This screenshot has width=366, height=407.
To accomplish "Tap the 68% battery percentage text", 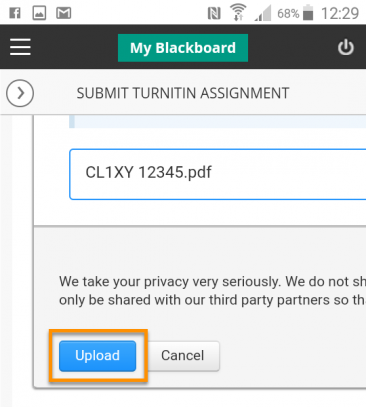I will 288,14.
